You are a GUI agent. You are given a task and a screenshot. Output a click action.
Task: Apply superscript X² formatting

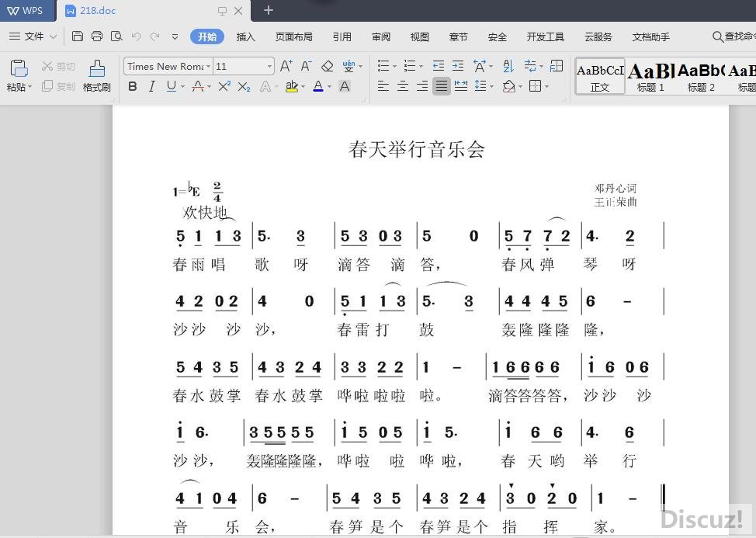click(224, 86)
